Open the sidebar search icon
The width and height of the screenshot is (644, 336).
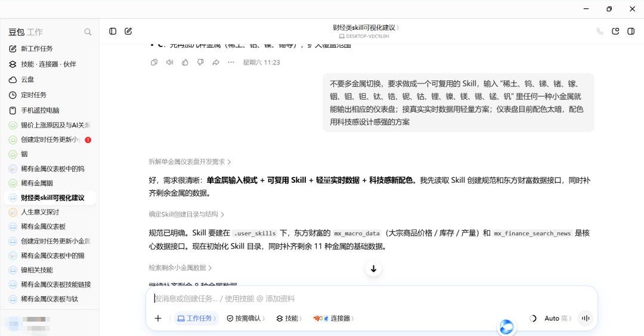88,32
